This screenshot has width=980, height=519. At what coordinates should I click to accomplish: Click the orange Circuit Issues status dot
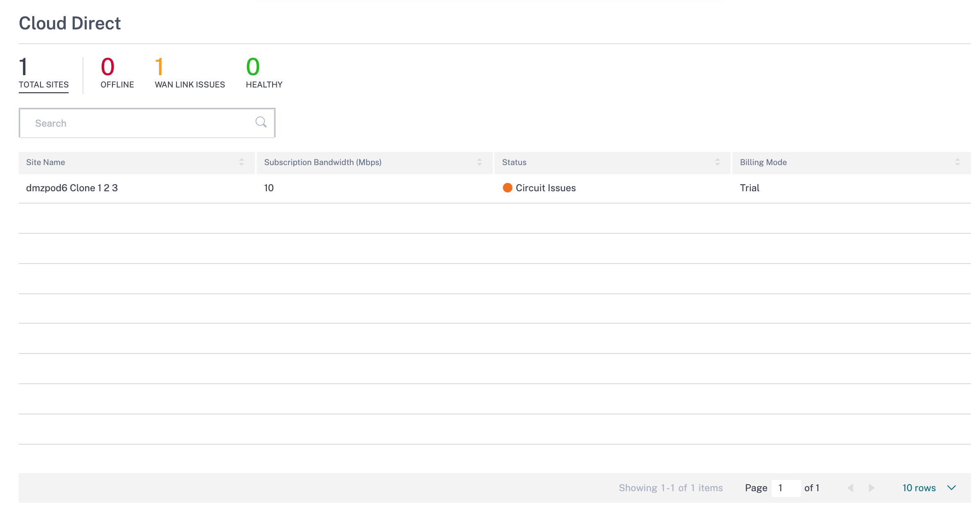(x=508, y=188)
